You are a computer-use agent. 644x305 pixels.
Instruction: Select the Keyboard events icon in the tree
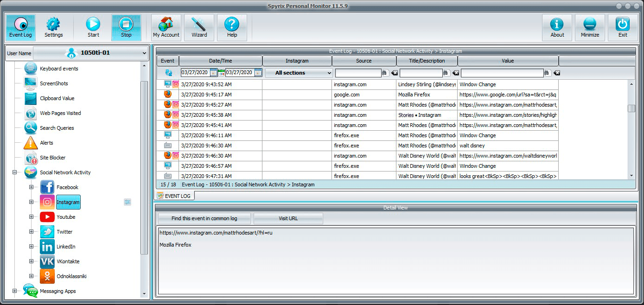(x=31, y=69)
